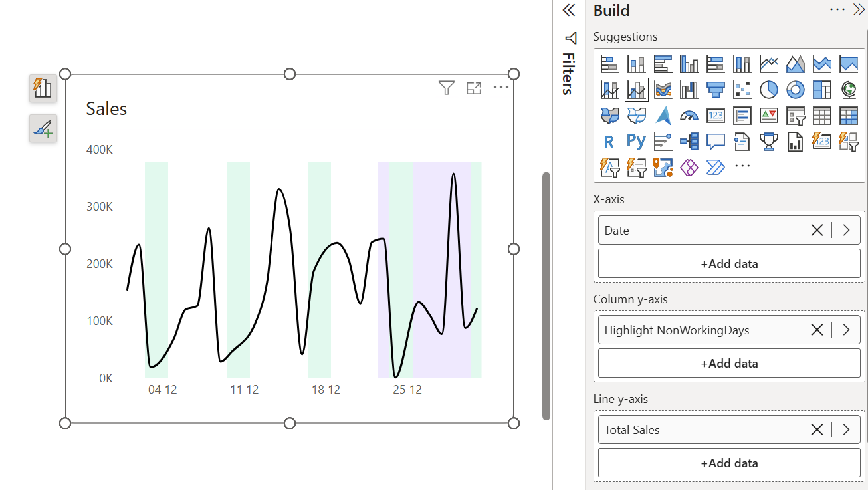The width and height of the screenshot is (868, 490).
Task: Click the Format visual paintbrush button
Action: (x=43, y=128)
